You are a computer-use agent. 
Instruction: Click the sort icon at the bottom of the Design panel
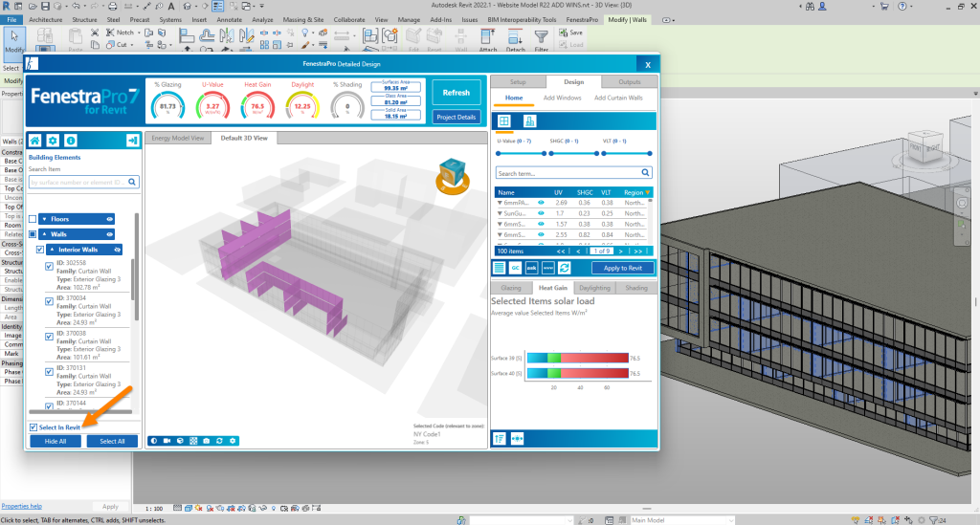(500, 439)
